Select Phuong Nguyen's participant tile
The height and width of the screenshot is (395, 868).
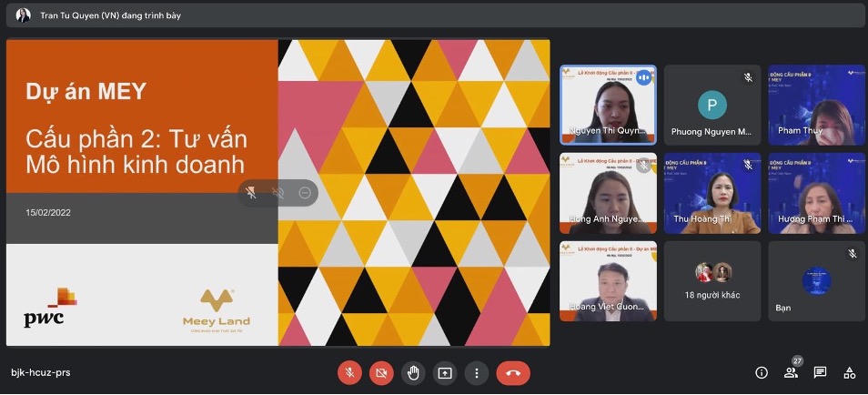(712, 105)
